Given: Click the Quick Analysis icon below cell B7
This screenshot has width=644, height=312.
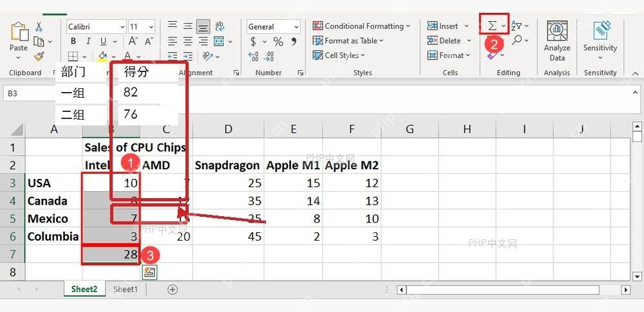Looking at the screenshot, I should [x=149, y=271].
